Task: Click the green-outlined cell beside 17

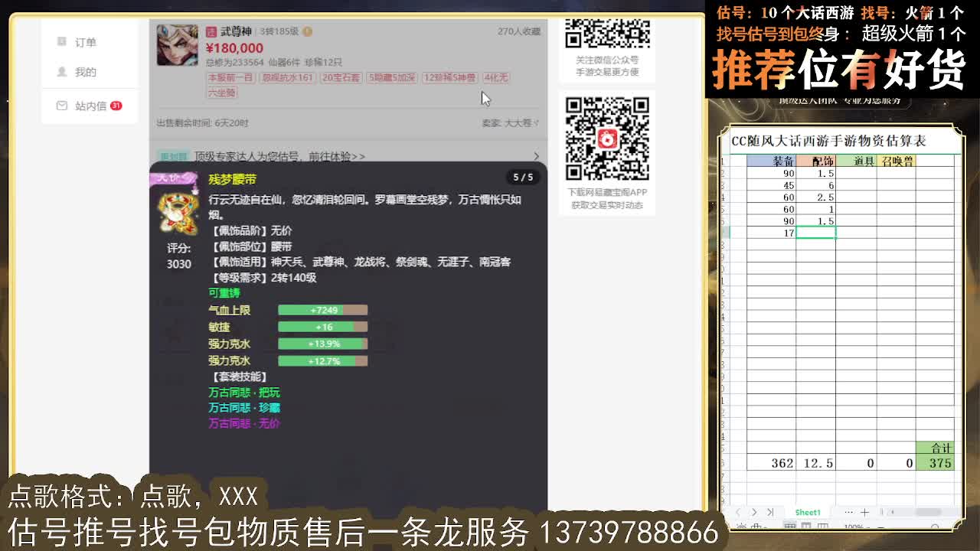Action: pos(815,232)
